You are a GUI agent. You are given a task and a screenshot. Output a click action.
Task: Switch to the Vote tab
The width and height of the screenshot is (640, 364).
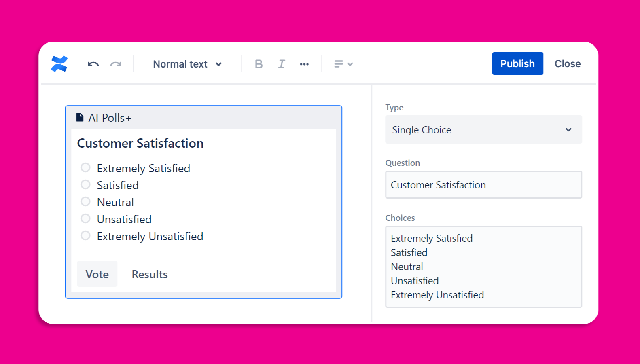pos(97,274)
